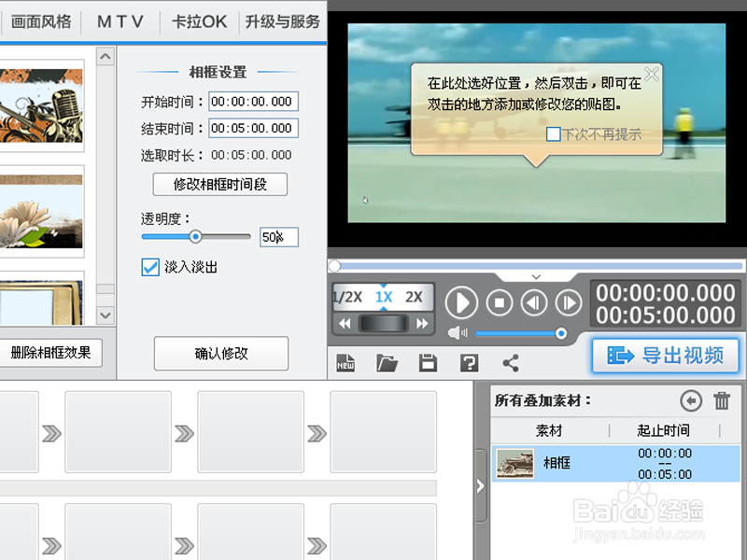Toggle the 淡入淡出 checkbox
This screenshot has height=560, width=747.
pyautogui.click(x=150, y=267)
